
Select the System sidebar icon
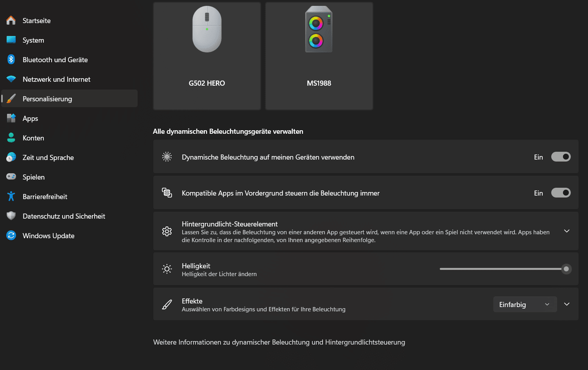[x=11, y=40]
